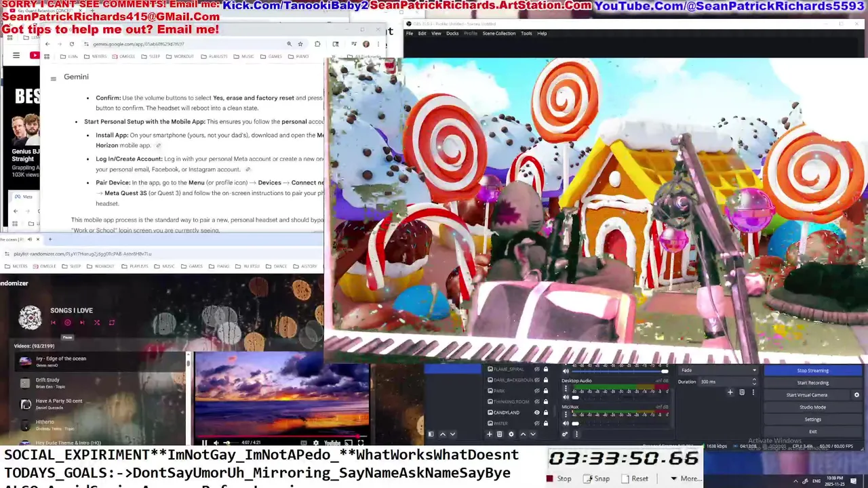Move selected source up in Sources
This screenshot has width=868, height=488.
tap(523, 434)
